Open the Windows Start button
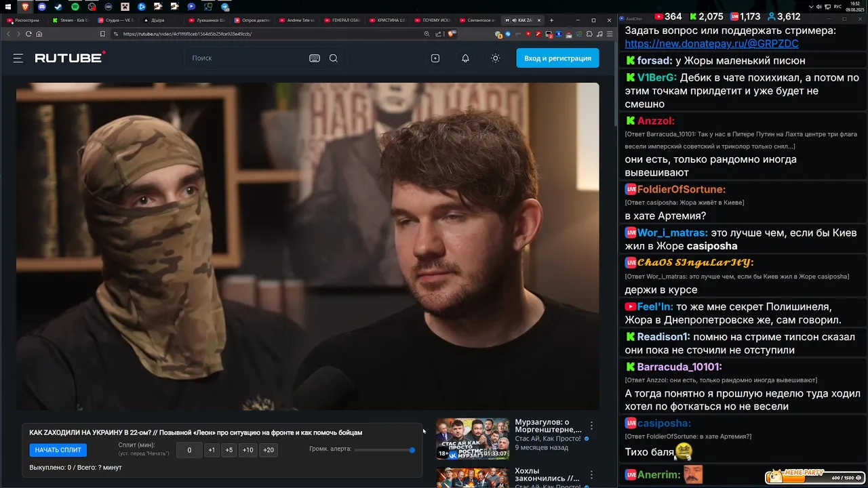The width and height of the screenshot is (868, 488). (9, 6)
